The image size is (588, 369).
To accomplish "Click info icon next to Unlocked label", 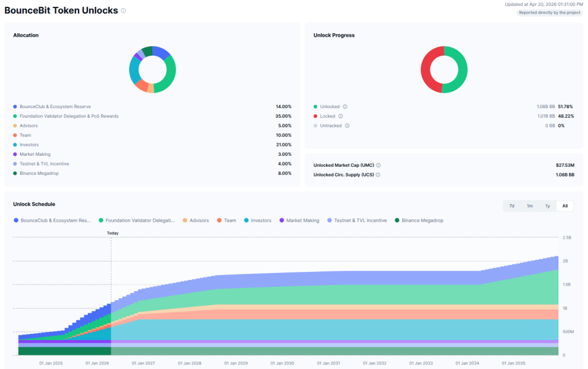I will [345, 106].
